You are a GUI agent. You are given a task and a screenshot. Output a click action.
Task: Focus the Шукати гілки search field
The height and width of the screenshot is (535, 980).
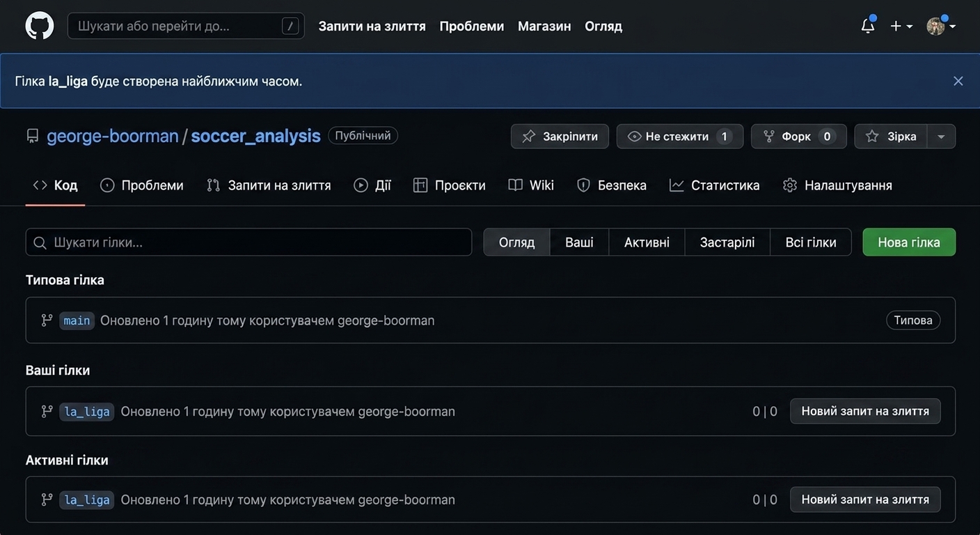[248, 242]
